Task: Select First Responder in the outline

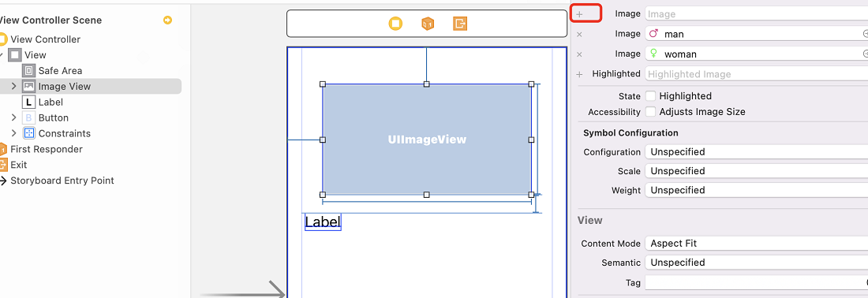Action: (47, 149)
